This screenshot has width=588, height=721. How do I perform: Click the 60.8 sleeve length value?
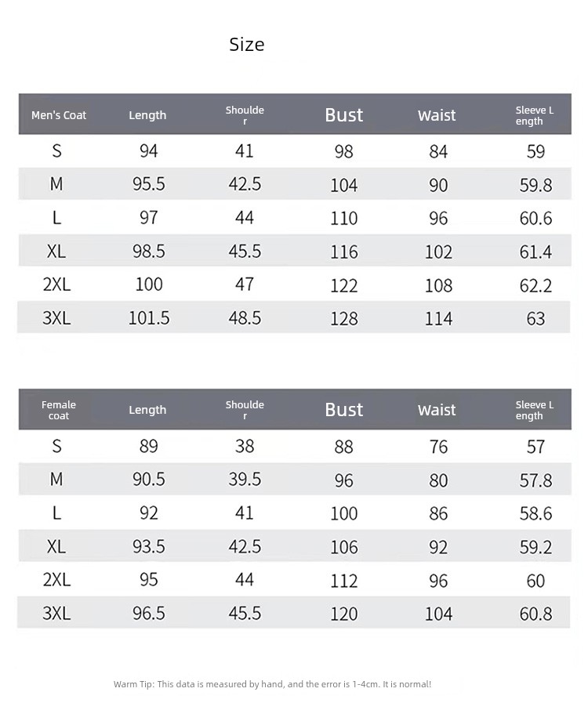pos(535,614)
